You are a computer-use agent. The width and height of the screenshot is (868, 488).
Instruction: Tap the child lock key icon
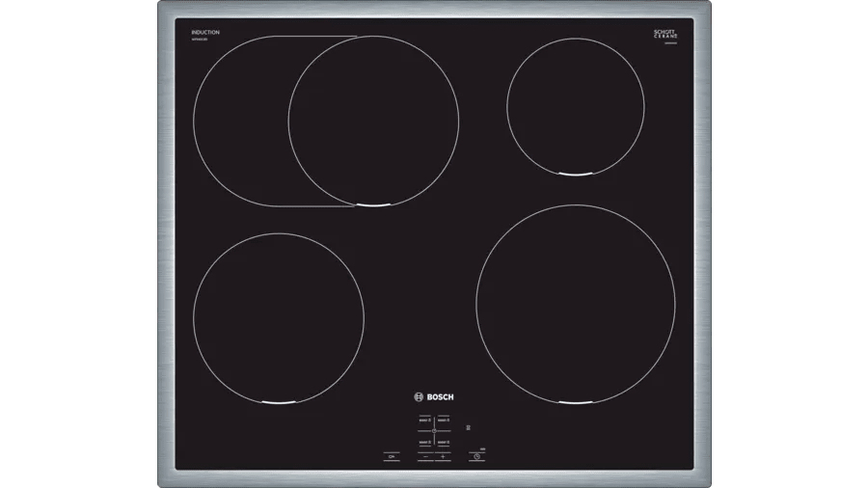[392, 456]
